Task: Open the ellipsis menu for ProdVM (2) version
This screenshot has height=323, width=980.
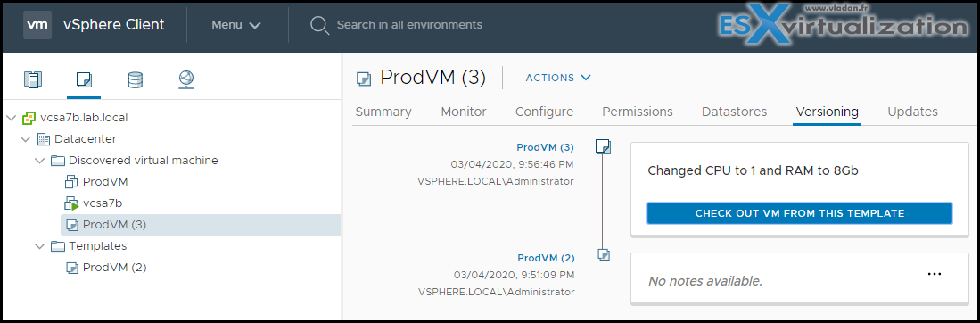Action: pos(934,274)
